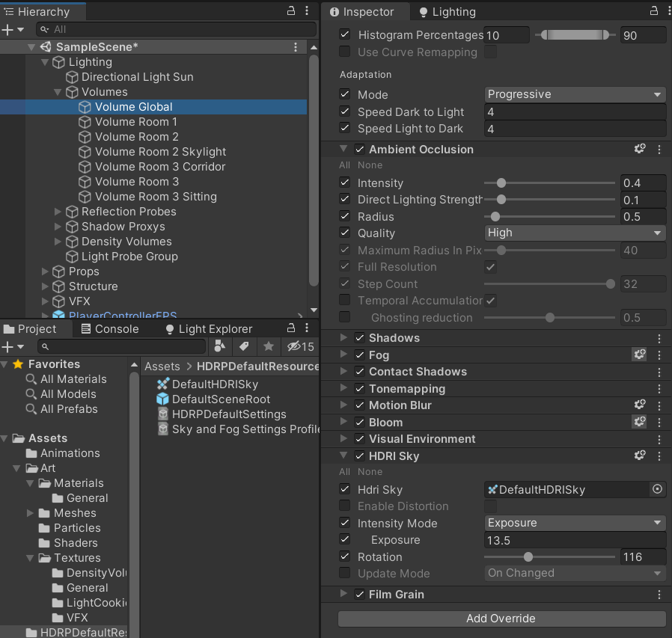Screen dimensions: 672x638
Task: Click the DefaultHDRISky asset picker circle
Action: [x=657, y=489]
